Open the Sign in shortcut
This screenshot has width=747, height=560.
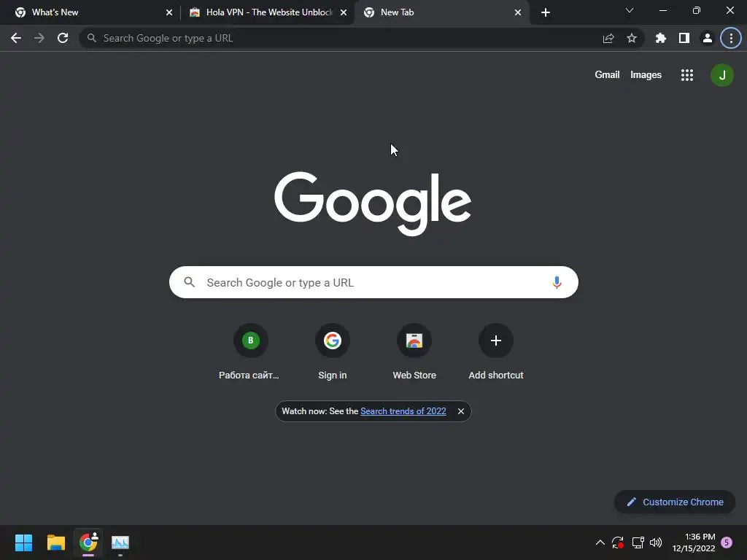(x=333, y=352)
